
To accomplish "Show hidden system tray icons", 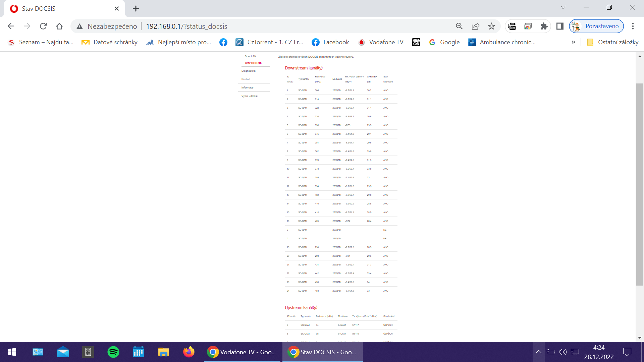I will tap(538, 352).
